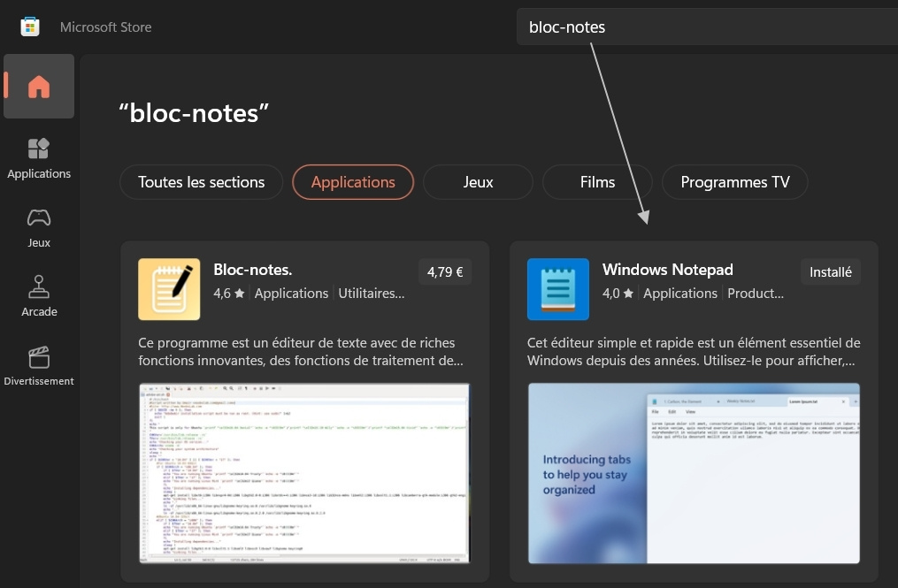Click the Installé button for Windows Notepad

pos(830,271)
